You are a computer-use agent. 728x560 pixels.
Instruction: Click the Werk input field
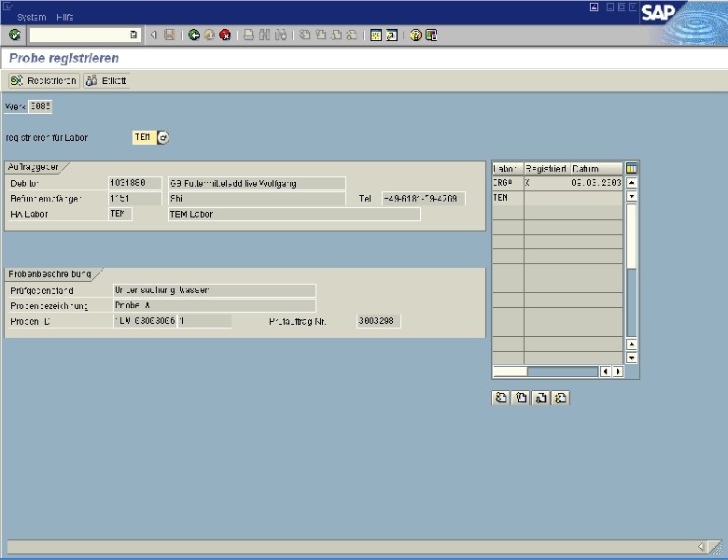point(40,106)
